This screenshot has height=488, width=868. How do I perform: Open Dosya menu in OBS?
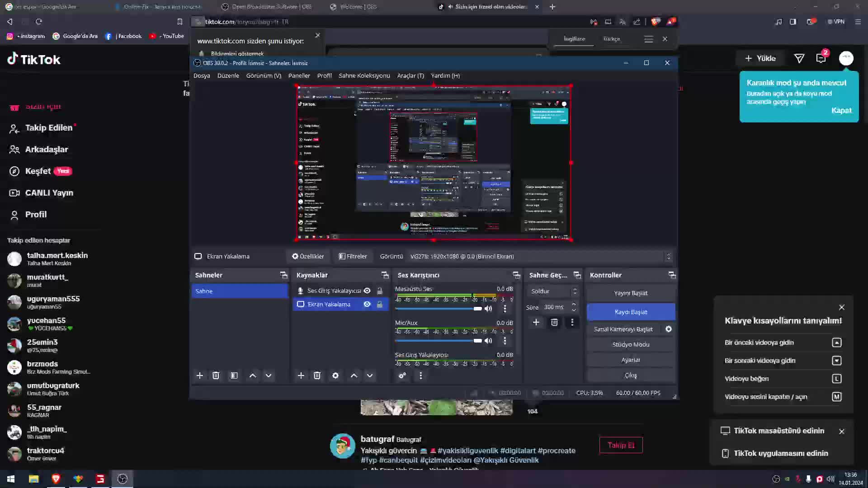(202, 75)
